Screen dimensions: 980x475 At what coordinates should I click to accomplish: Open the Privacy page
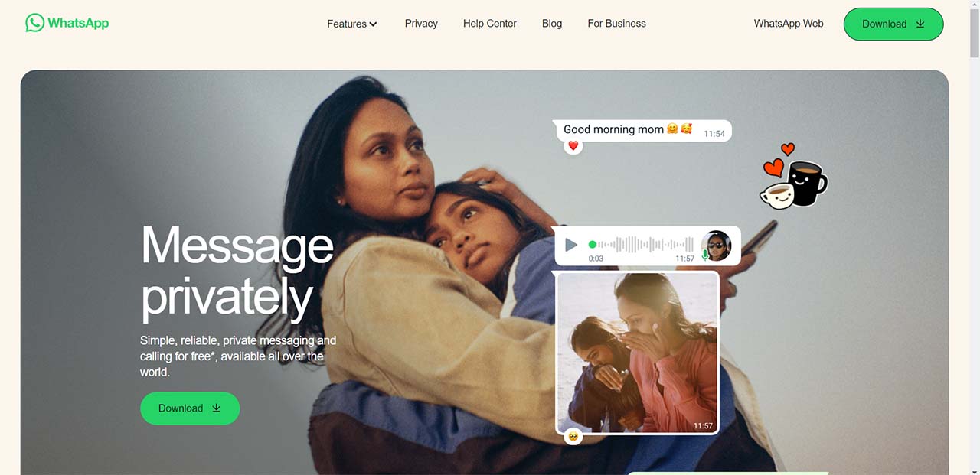point(421,24)
